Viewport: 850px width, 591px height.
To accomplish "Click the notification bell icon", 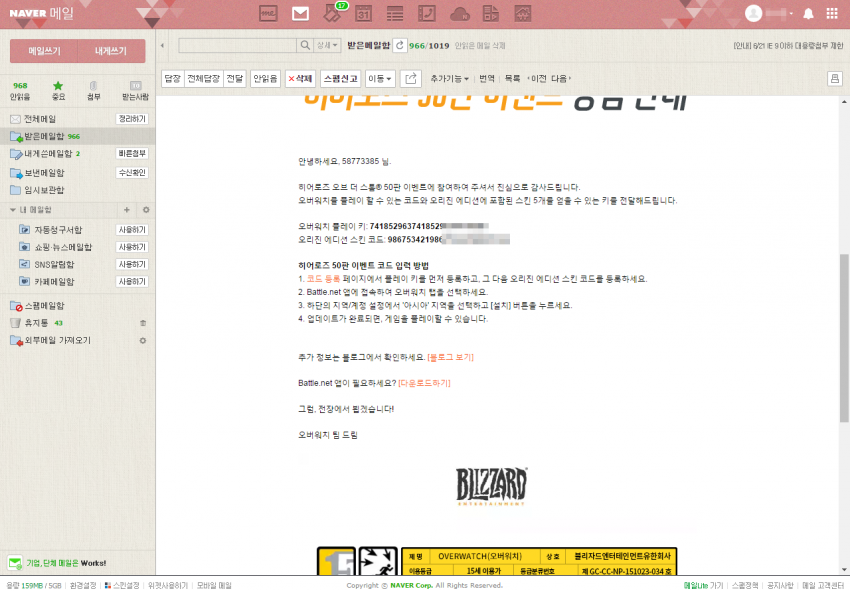I will [x=807, y=13].
